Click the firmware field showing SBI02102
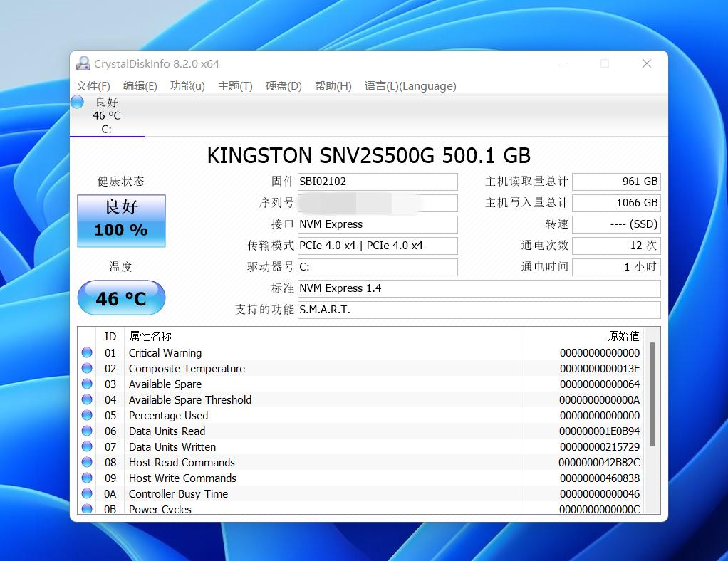Viewport: 728px width, 561px height. tap(378, 182)
